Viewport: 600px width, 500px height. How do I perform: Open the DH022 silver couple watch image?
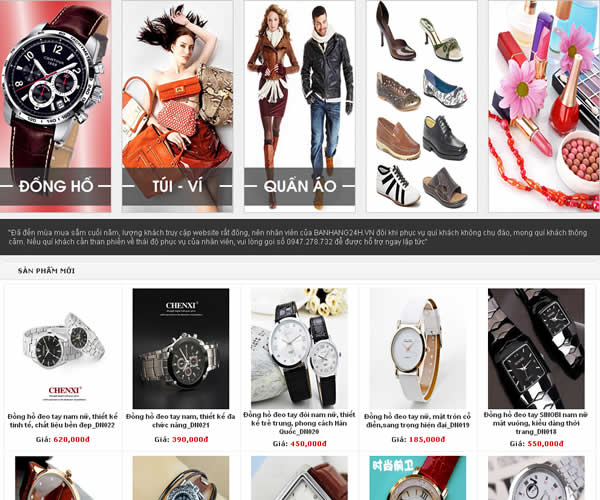(63, 349)
